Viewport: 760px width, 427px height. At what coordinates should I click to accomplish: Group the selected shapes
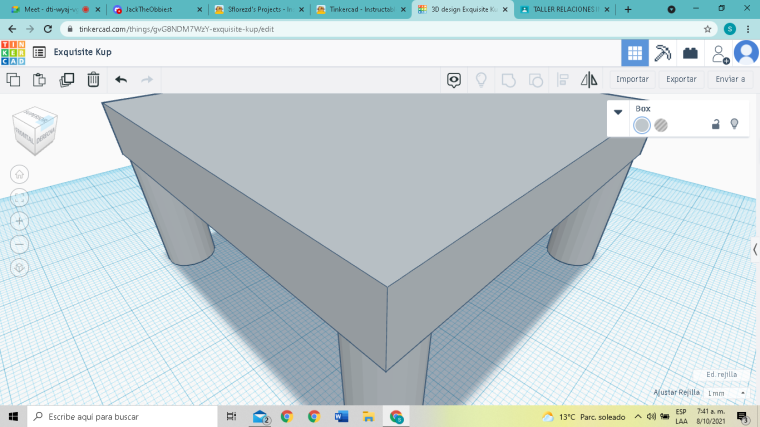click(508, 80)
